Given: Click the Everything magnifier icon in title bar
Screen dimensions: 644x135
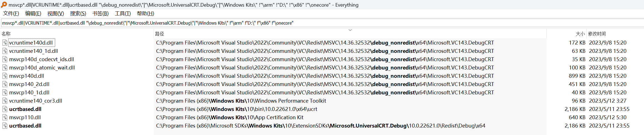Looking at the screenshot, I should [x=4, y=5].
